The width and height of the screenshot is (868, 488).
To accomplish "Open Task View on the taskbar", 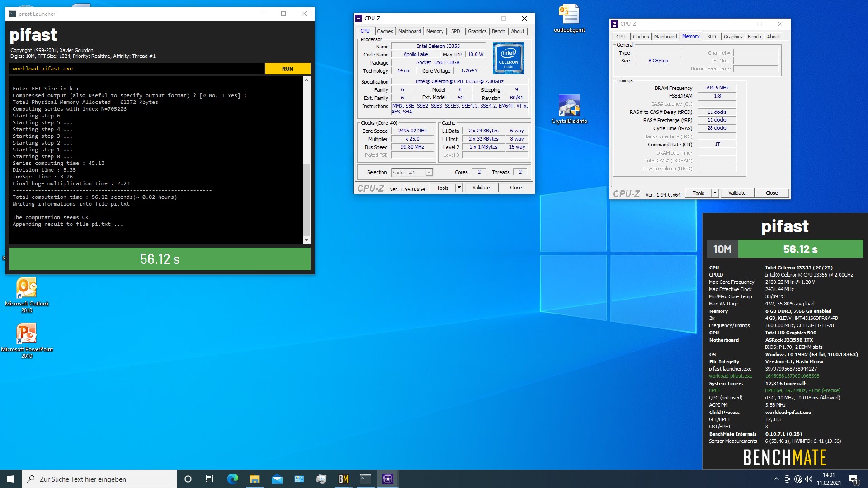I will (210, 479).
